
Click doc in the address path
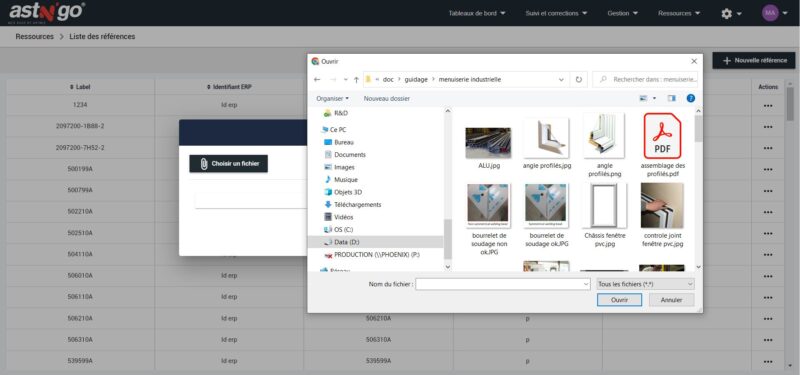(x=388, y=80)
